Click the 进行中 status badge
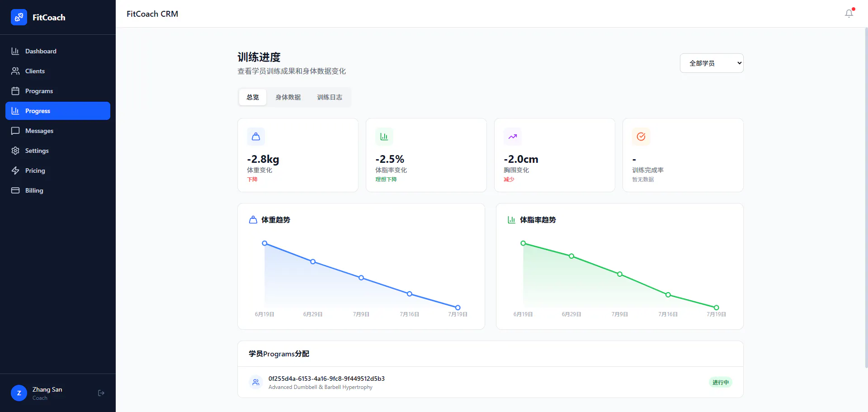Screen dimensions: 868x412 coord(721,382)
